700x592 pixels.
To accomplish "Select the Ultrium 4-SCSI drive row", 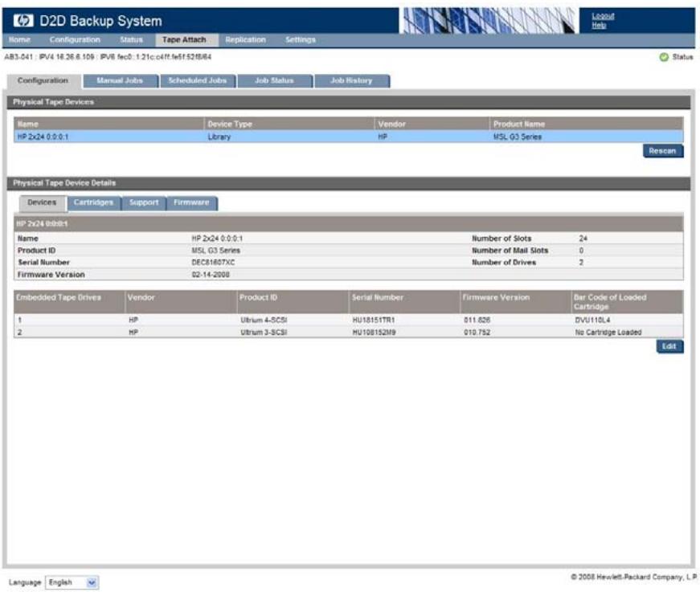I will coord(348,320).
